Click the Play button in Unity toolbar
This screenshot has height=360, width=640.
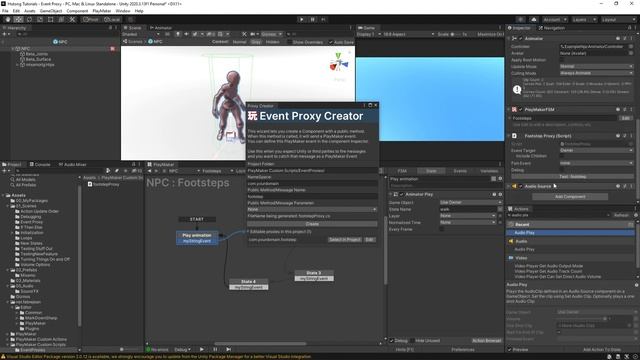(x=302, y=19)
